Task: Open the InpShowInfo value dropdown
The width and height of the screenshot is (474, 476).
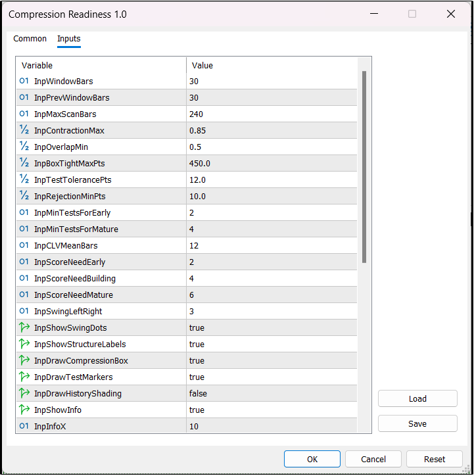Action: (x=272, y=410)
